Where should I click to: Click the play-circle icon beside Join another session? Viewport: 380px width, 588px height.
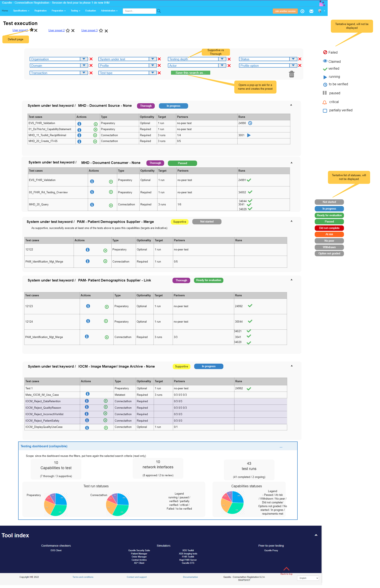coord(302,11)
